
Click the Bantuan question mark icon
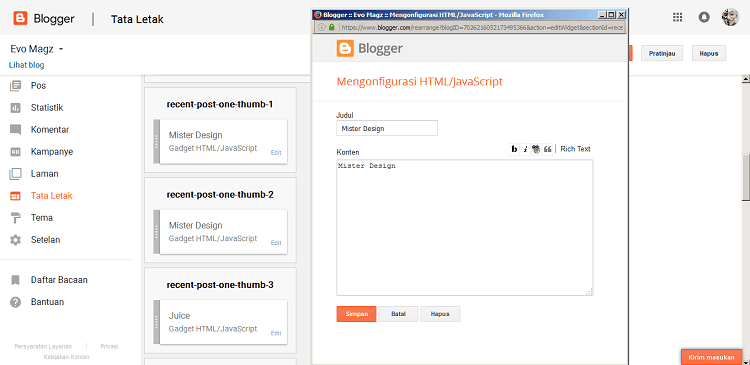16,302
